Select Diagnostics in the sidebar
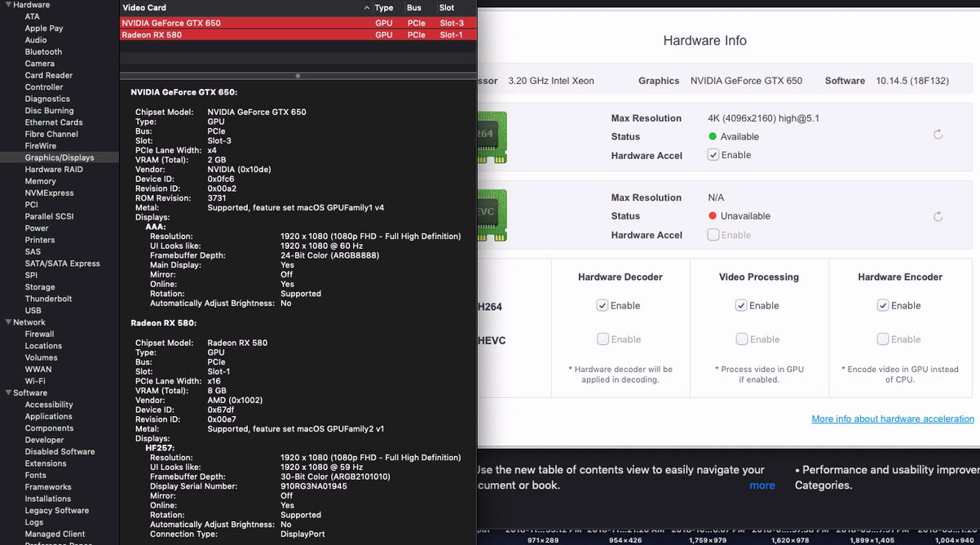Viewport: 980px width, 545px height. point(47,99)
